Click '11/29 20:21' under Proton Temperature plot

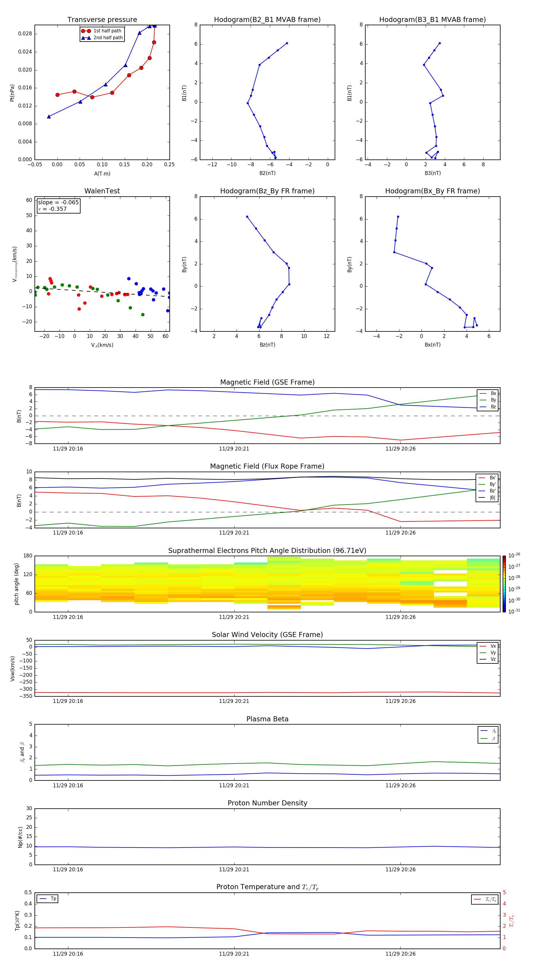[234, 954]
